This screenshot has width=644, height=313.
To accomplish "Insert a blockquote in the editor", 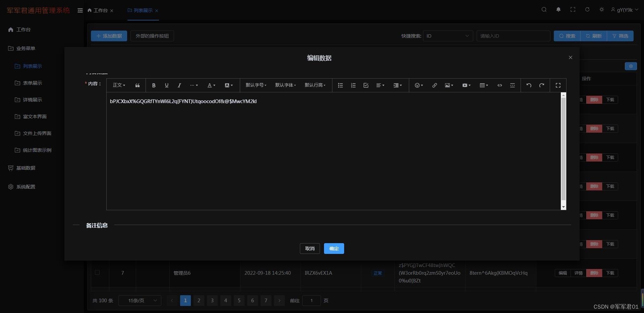I will coord(137,85).
